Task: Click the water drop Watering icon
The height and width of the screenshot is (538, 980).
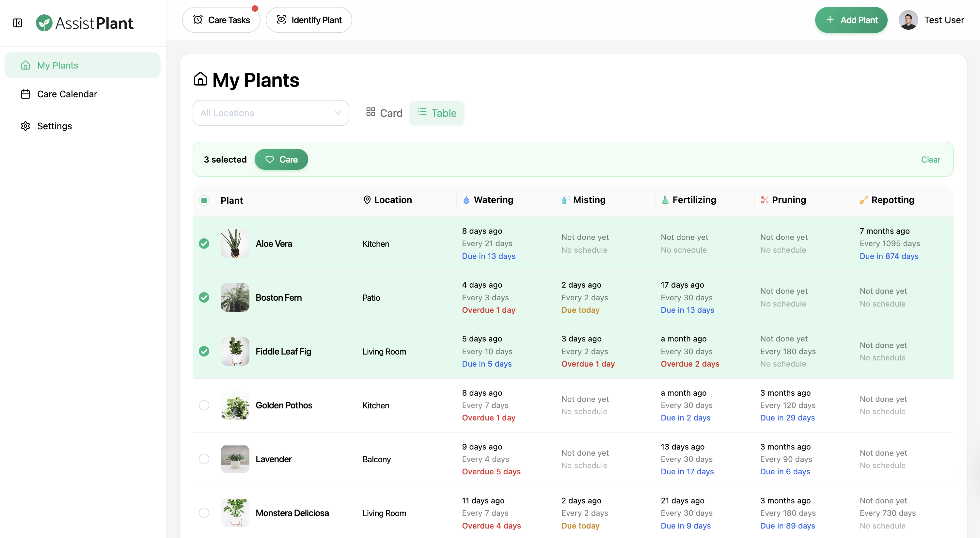Action: (466, 200)
